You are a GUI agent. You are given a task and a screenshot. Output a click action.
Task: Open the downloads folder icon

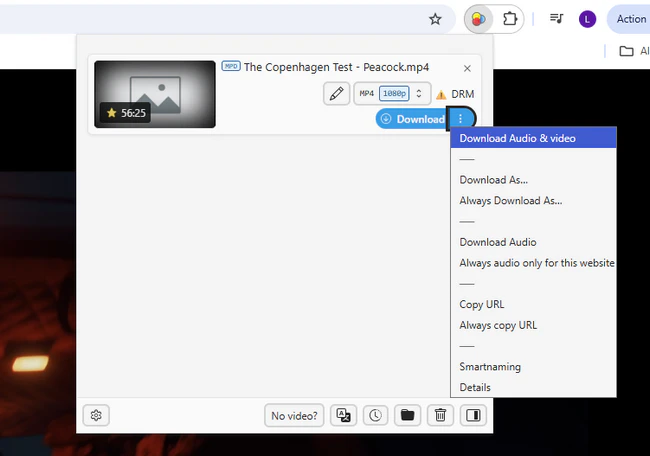407,415
